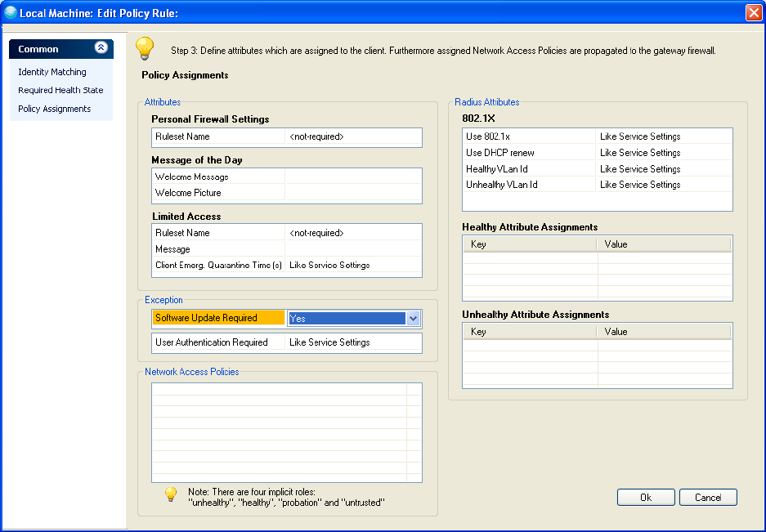Viewport: 766px width, 532px height.
Task: Select Policy Assignments in sidebar
Action: point(55,109)
